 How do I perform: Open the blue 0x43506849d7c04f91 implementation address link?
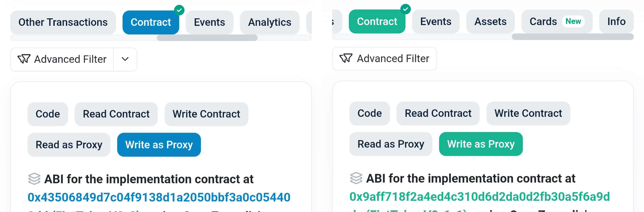(159, 197)
